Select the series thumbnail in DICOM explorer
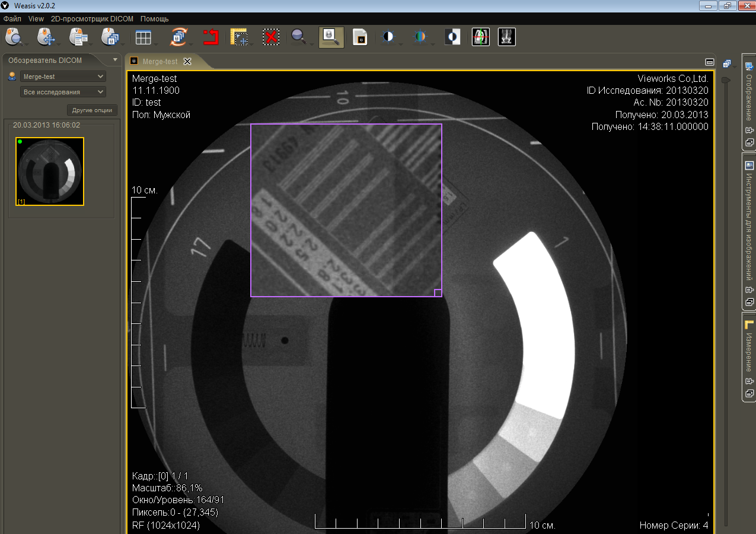The width and height of the screenshot is (756, 534). (50, 171)
